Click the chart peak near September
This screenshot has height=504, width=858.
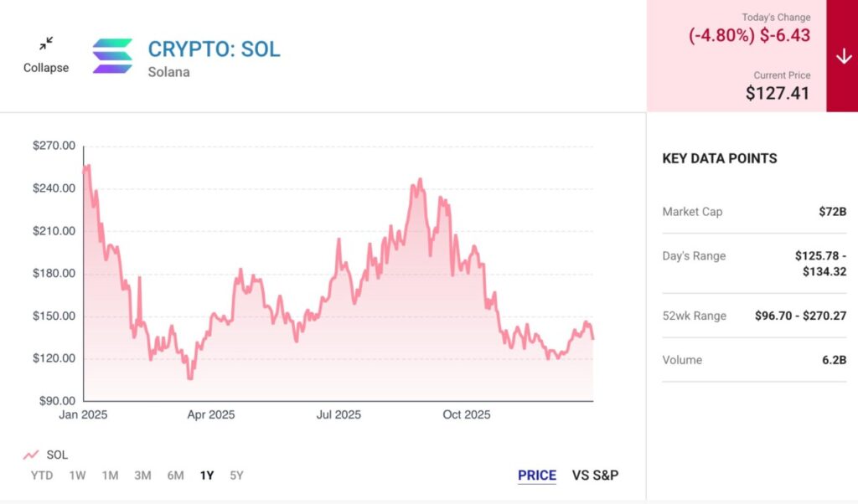coord(420,179)
